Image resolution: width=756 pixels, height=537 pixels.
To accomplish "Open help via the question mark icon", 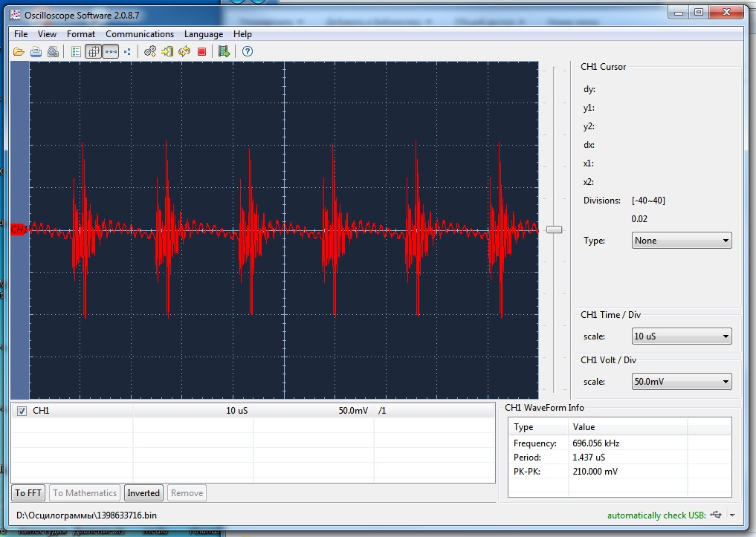I will click(248, 51).
